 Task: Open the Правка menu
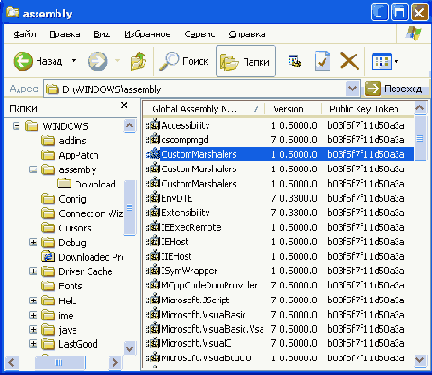[x=65, y=34]
